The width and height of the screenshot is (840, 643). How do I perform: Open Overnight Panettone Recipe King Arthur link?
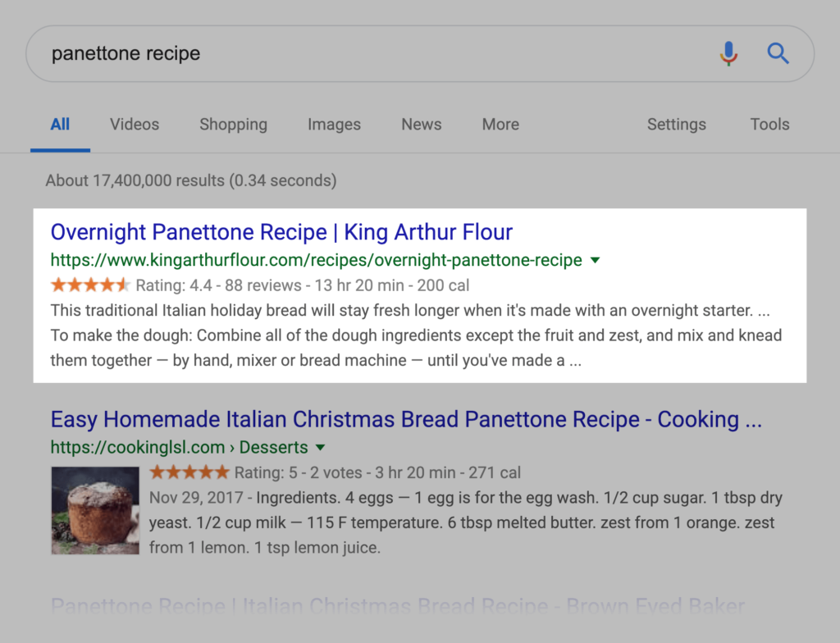coord(281,232)
